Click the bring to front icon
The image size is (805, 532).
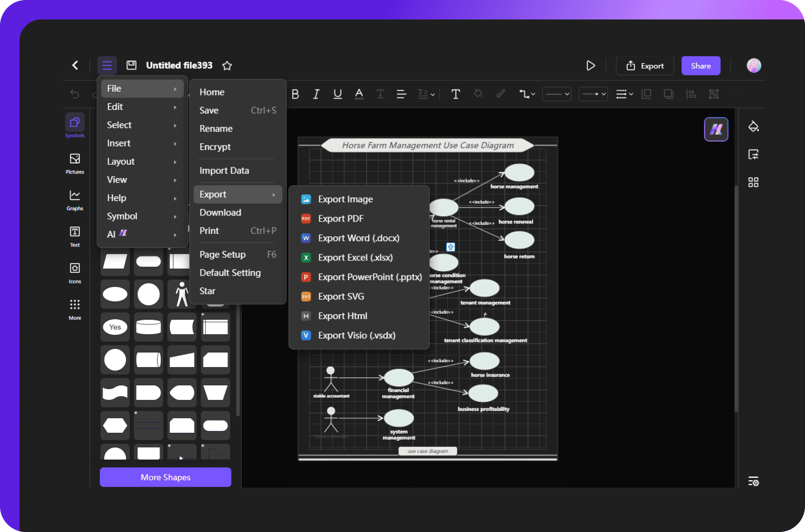tap(646, 94)
